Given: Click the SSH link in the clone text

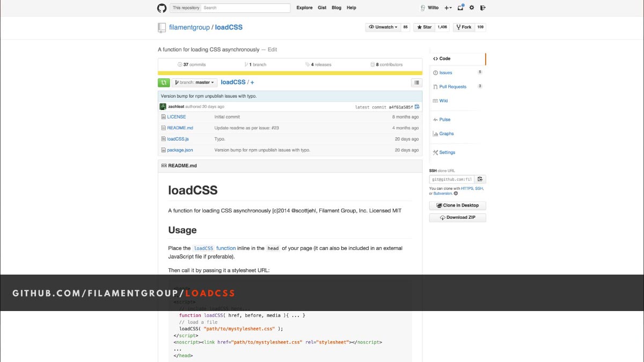Looking at the screenshot, I should click(479, 189).
